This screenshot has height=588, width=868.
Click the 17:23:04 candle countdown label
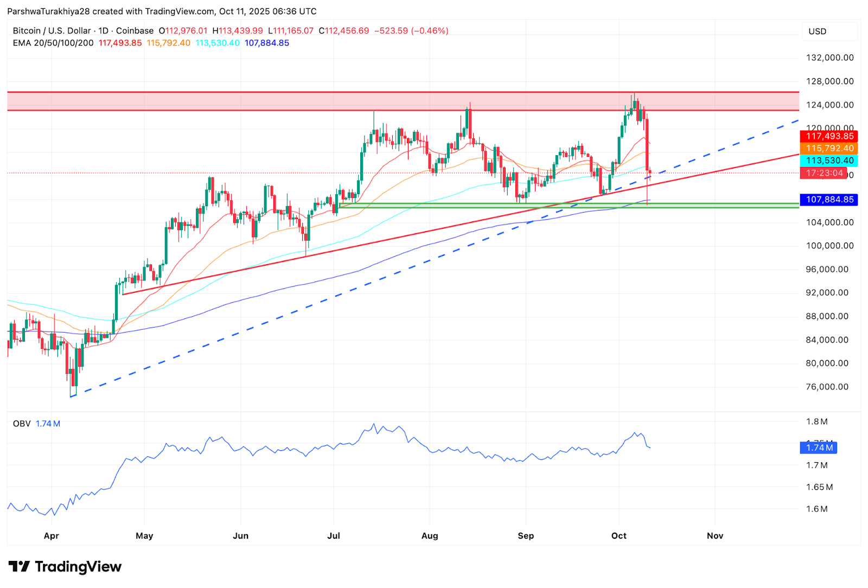(x=824, y=173)
